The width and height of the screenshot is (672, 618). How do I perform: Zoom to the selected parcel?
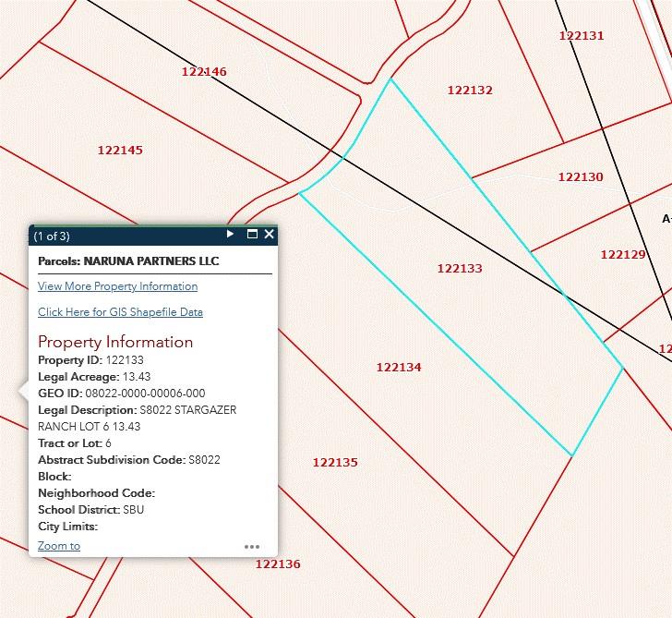59,546
